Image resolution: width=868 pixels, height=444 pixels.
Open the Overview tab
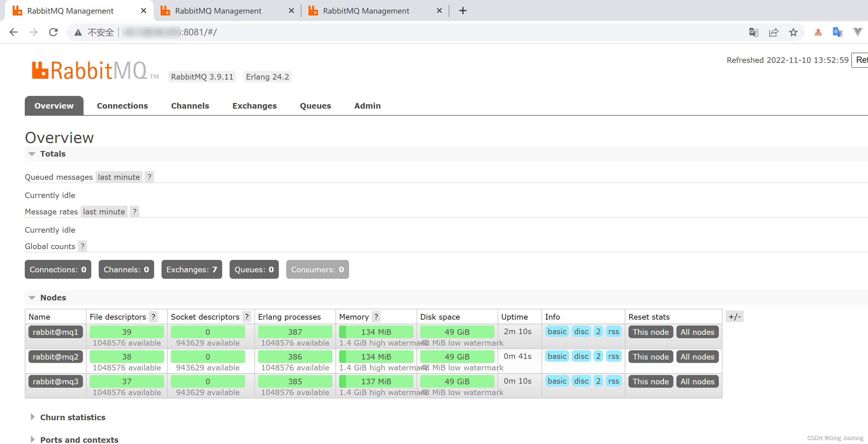click(54, 106)
